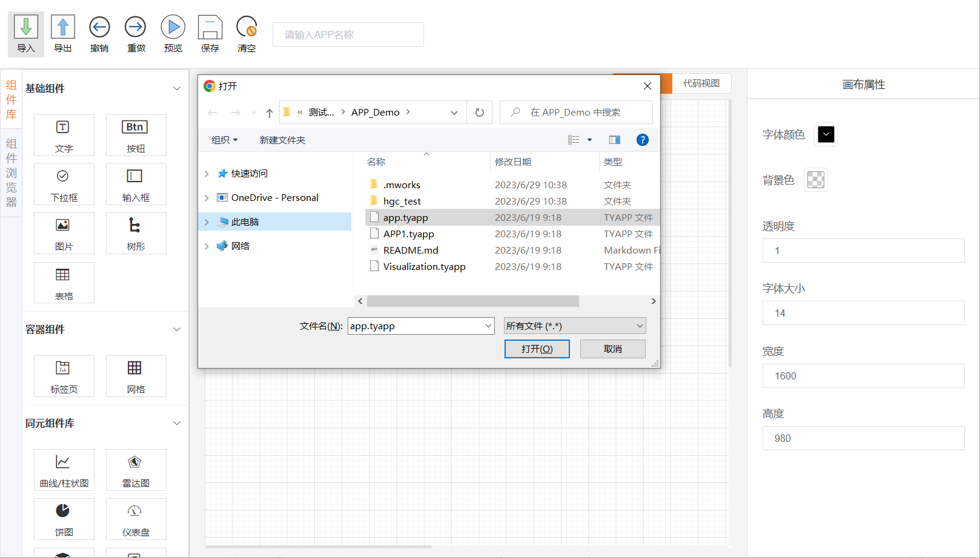Click the 撤销 undo icon

coord(99,27)
